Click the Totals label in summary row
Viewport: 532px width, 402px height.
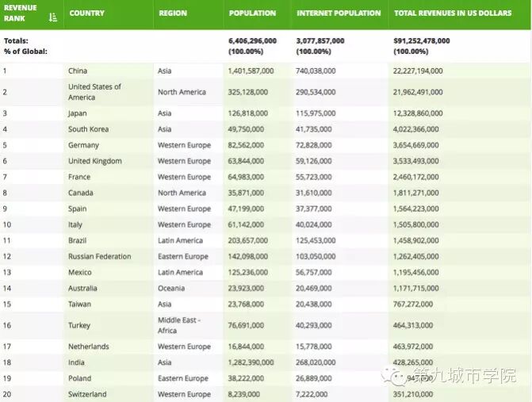point(16,40)
